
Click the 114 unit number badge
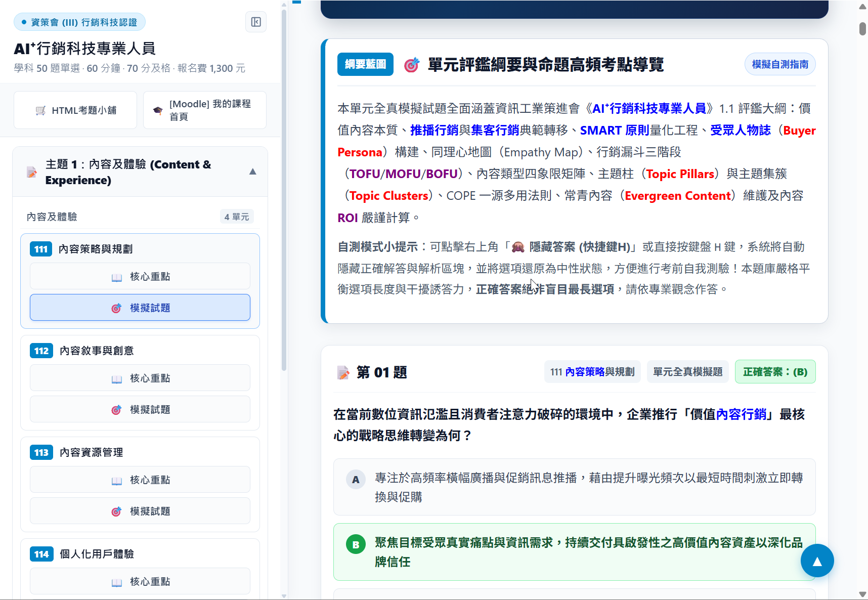click(x=41, y=554)
